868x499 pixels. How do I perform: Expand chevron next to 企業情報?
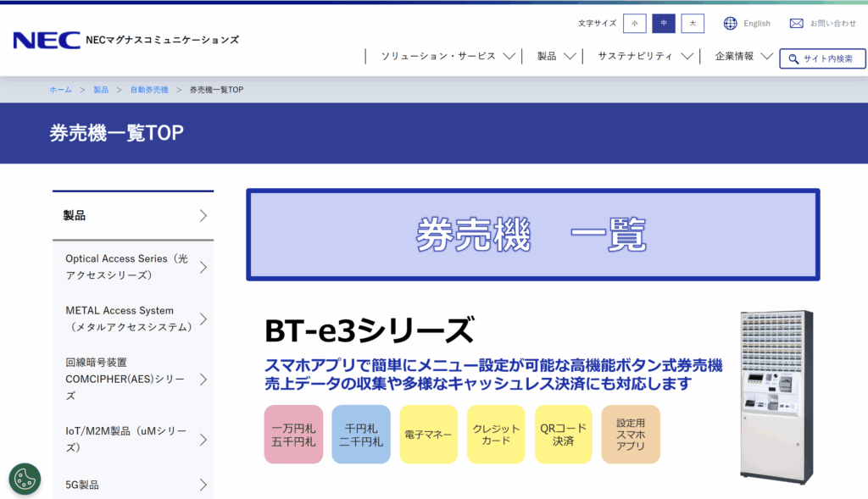click(766, 56)
